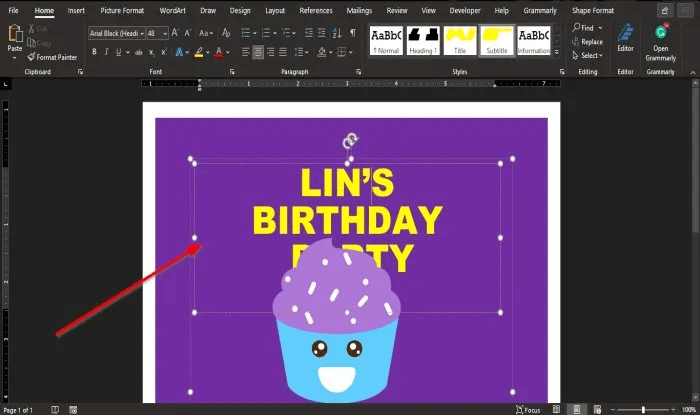Click the red font color button
The width and height of the screenshot is (700, 415).
click(x=219, y=52)
